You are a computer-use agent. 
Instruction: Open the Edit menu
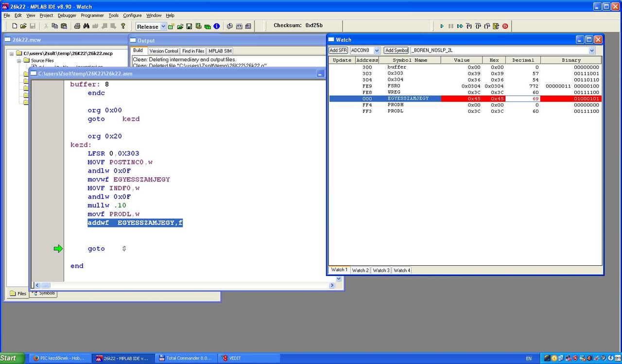pyautogui.click(x=18, y=16)
